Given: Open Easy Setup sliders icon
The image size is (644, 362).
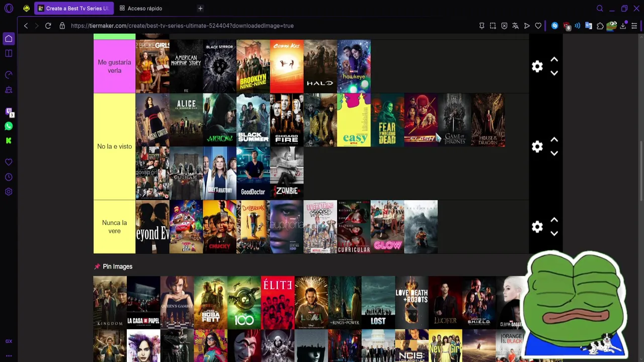Looking at the screenshot, I should (x=634, y=26).
